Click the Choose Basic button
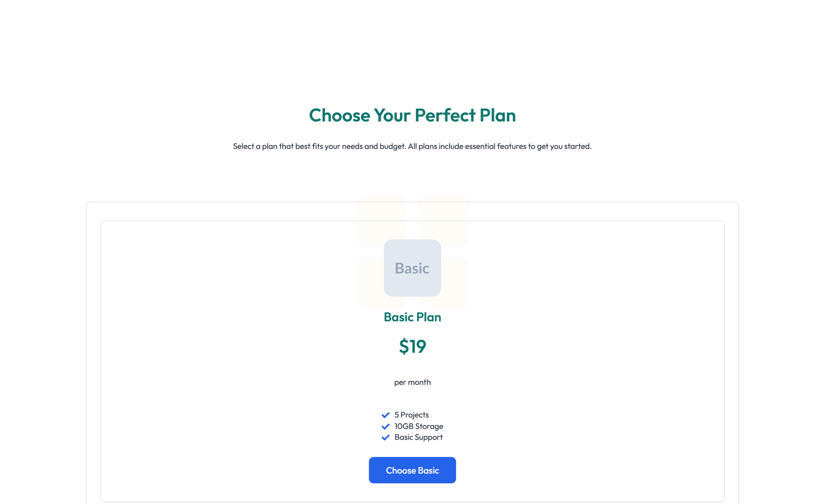This screenshot has width=825, height=504. pos(412,470)
